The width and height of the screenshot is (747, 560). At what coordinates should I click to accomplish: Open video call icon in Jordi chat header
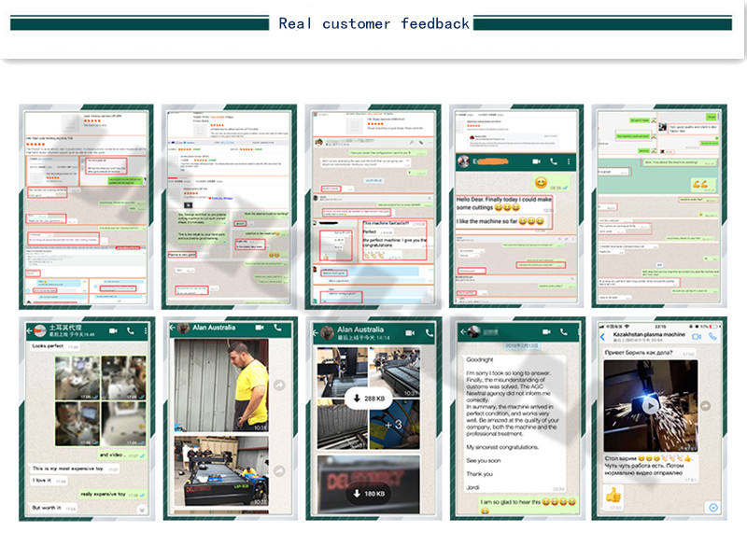[x=546, y=332]
